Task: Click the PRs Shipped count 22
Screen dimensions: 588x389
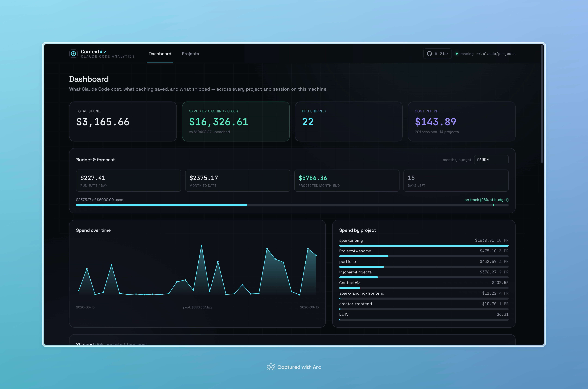Action: point(308,122)
